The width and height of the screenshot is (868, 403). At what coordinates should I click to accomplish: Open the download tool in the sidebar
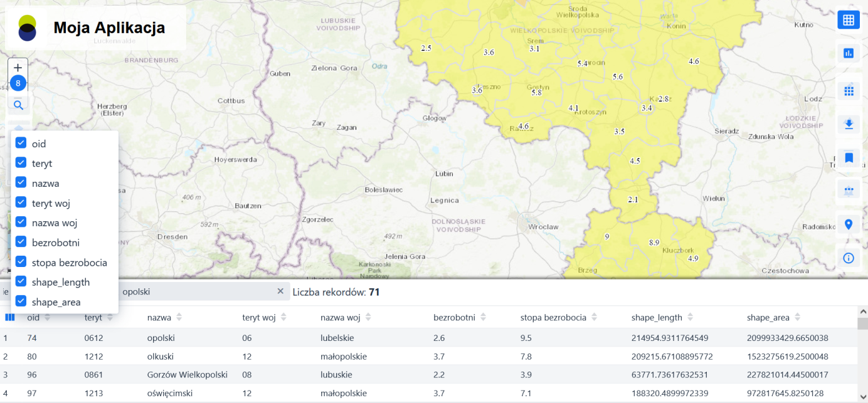[849, 124]
